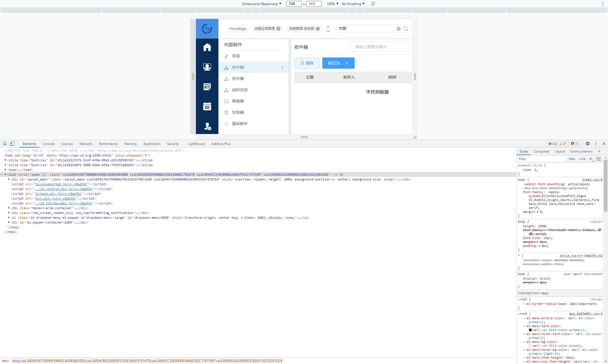
Task: Click the 删除 button
Action: click(307, 63)
